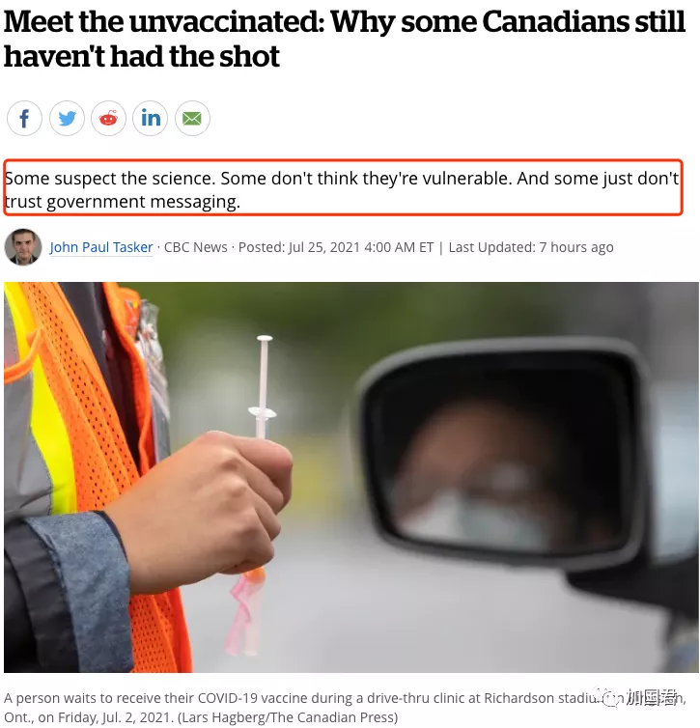700x728 pixels.
Task: Click the 'CBC News' byline text
Action: 195,247
